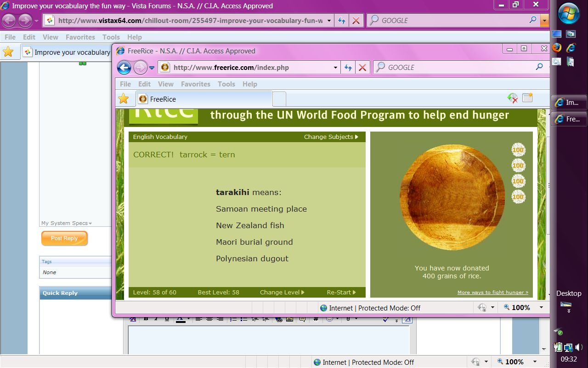This screenshot has height=368, width=588.
Task: Open FreeRice zoom level dropdown arrow
Action: point(541,307)
